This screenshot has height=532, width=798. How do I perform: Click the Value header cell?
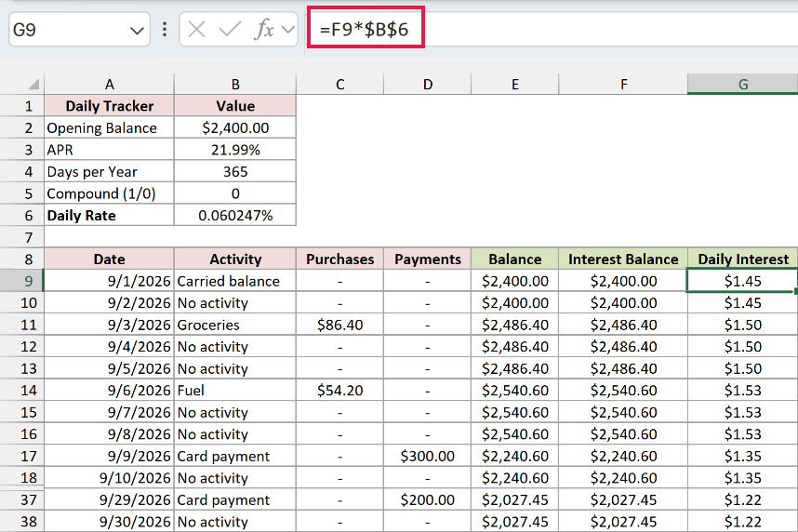[235, 106]
